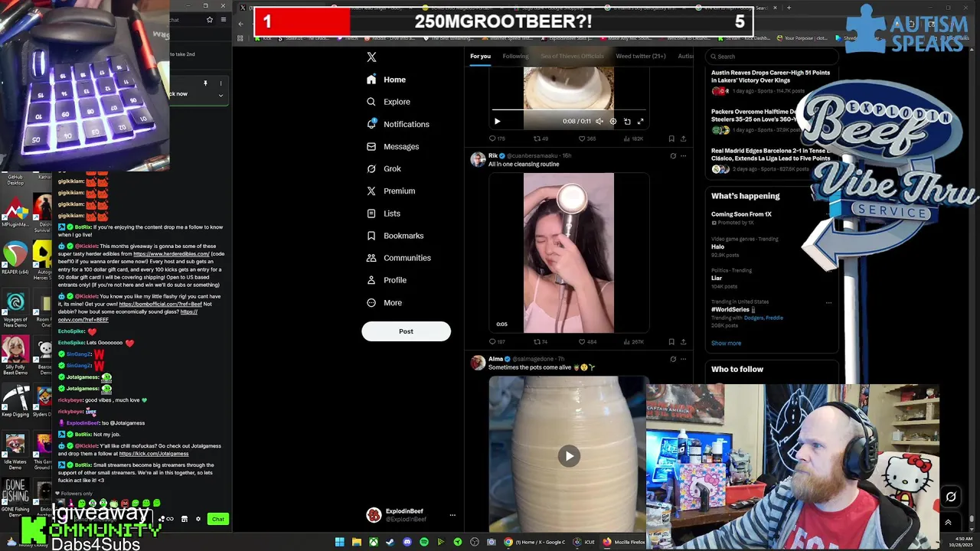Open Grok explain icon on Rik's post
Viewport: 980px width, 551px height.
tap(673, 155)
